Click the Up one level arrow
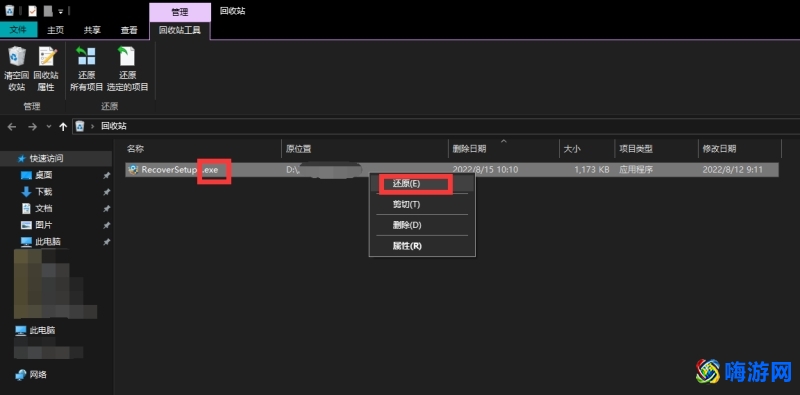800x395 pixels. [x=63, y=127]
